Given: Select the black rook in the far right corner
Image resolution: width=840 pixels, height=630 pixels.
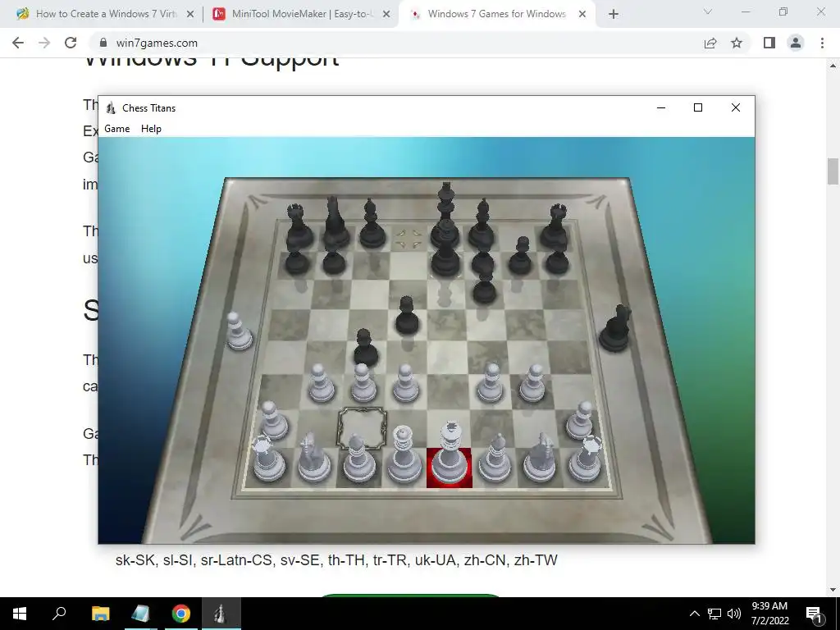Looking at the screenshot, I should click(555, 225).
